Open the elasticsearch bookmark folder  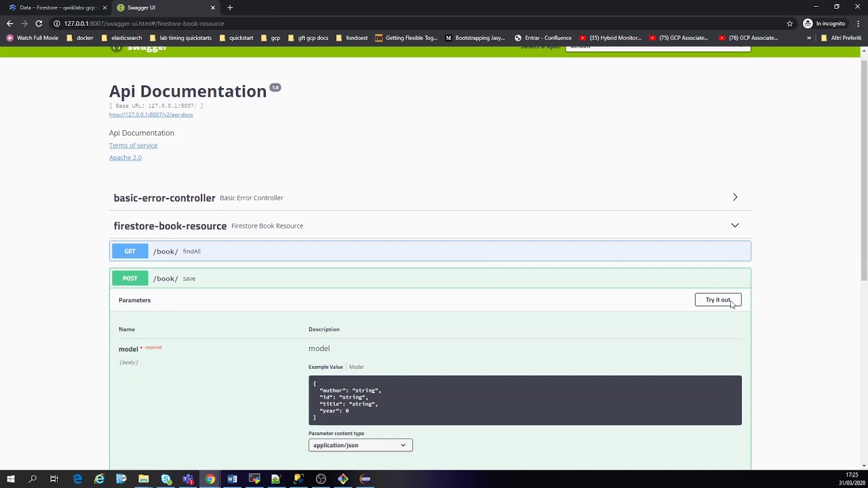tap(121, 38)
